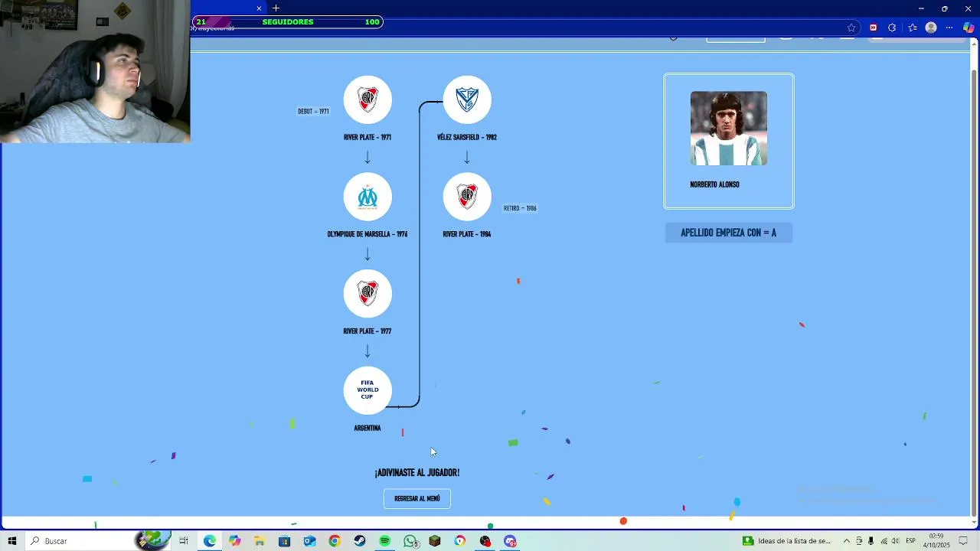Add this page to favorites star
Image resolution: width=980 pixels, height=551 pixels.
tap(851, 28)
